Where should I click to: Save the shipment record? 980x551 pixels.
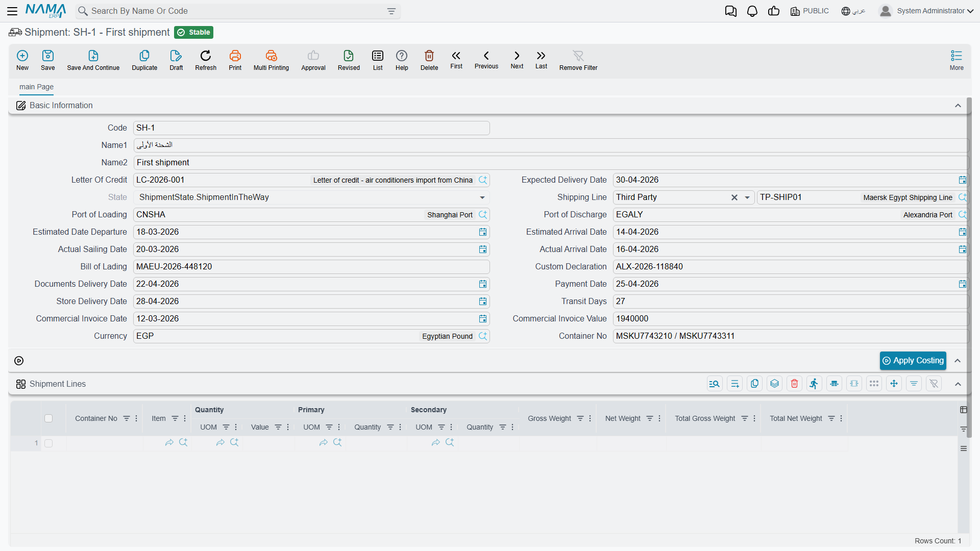pyautogui.click(x=48, y=60)
